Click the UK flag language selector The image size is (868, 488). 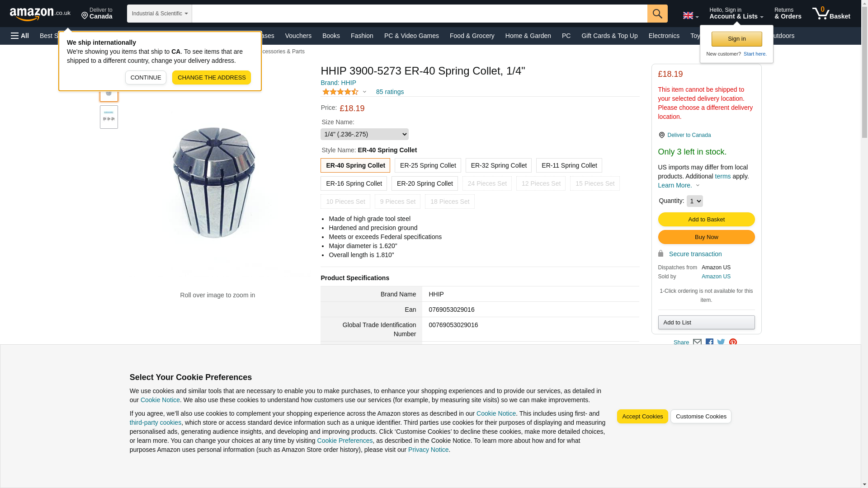tap(690, 15)
